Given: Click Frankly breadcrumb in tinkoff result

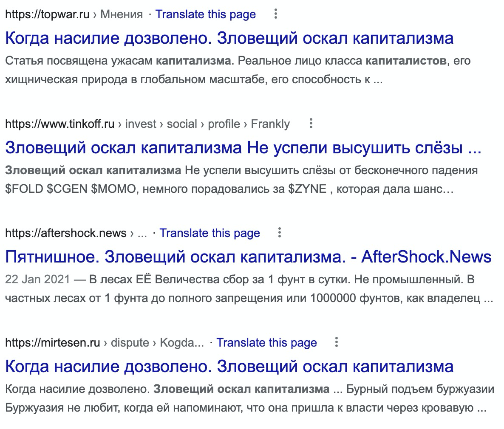Looking at the screenshot, I should pyautogui.click(x=270, y=124).
